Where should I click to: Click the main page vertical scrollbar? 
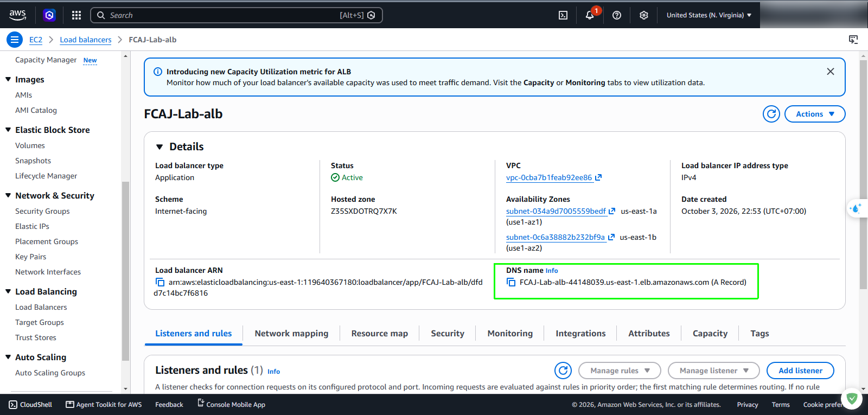863,174
